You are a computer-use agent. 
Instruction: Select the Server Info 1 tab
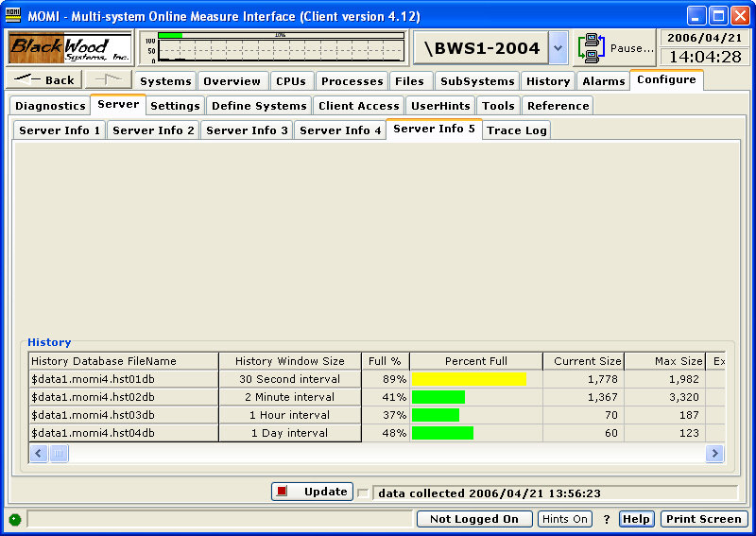[x=60, y=130]
